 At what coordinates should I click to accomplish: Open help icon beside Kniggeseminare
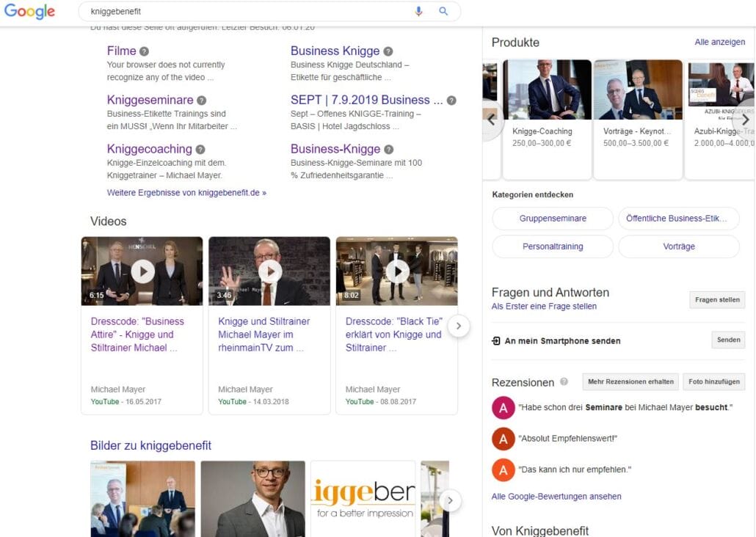point(202,101)
